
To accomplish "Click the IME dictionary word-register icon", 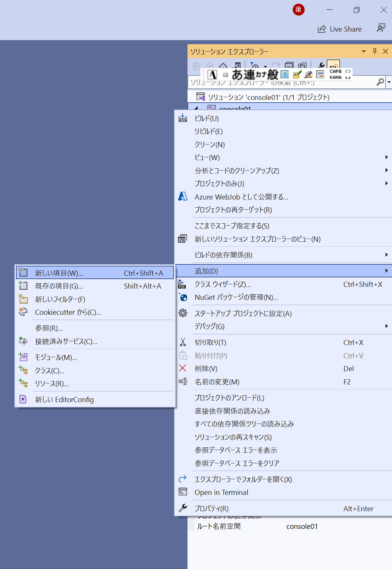I will pyautogui.click(x=297, y=74).
